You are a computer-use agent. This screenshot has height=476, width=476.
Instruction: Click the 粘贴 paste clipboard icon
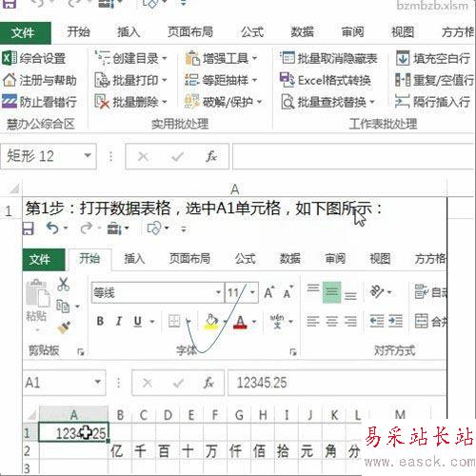click(x=37, y=294)
